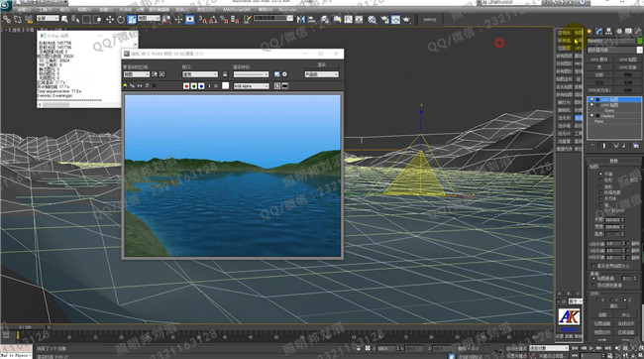Image resolution: width=644 pixels, height=359 pixels.
Task: Click the object name field in Modify panel
Action: pos(611,41)
